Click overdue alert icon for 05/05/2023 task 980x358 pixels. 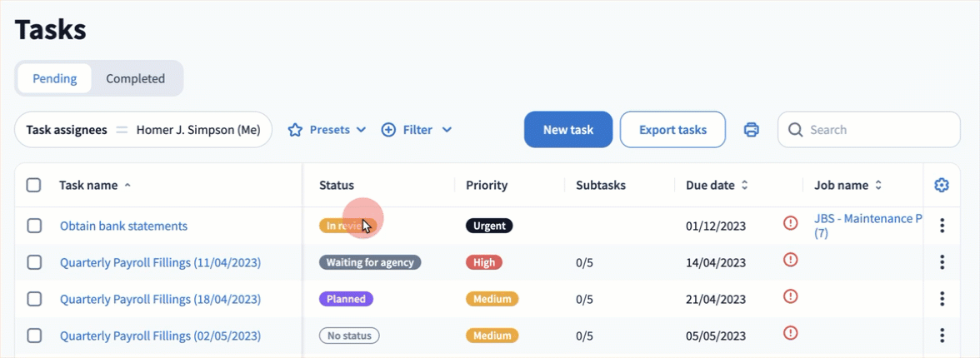click(x=791, y=333)
